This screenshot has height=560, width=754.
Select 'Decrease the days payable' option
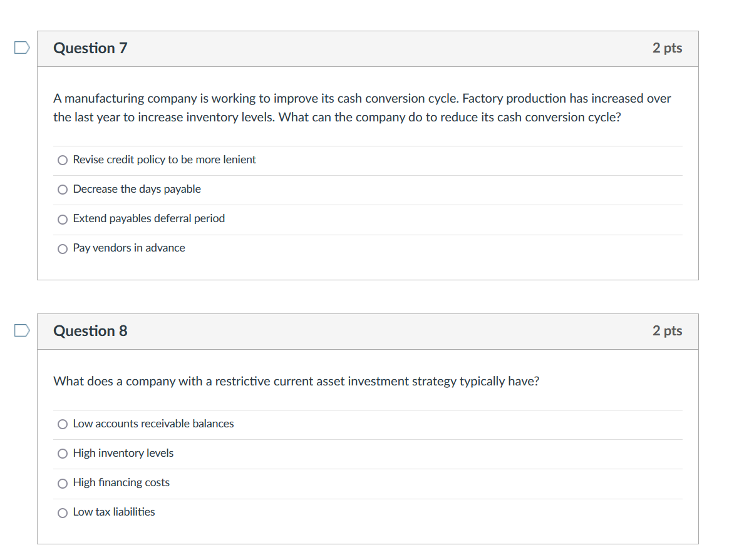pos(62,190)
